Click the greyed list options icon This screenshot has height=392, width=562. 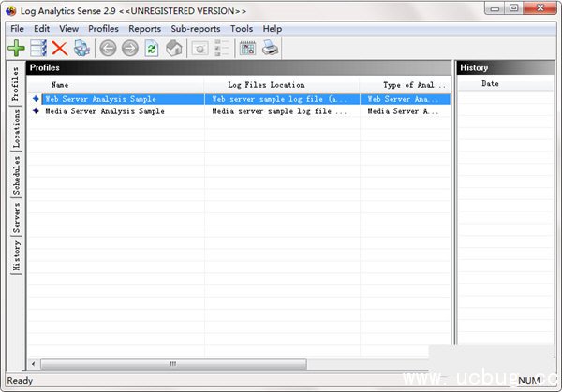(x=221, y=48)
